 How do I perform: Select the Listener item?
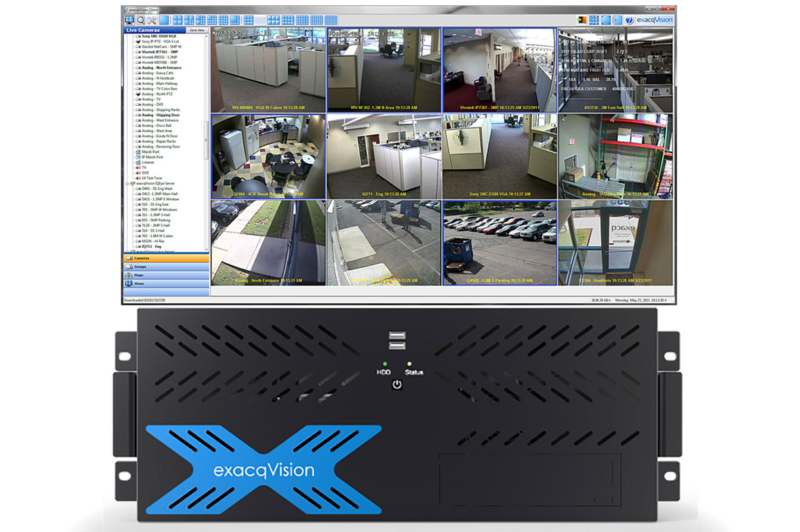[x=148, y=162]
